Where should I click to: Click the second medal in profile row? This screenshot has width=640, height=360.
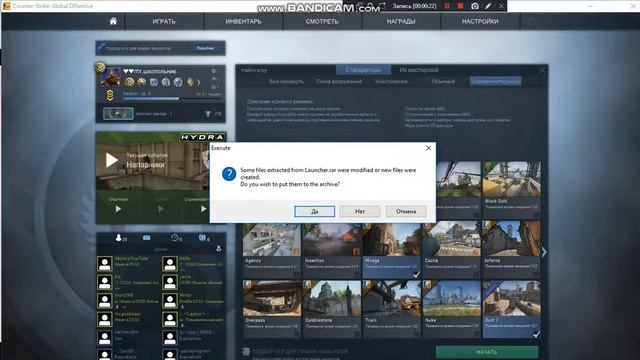coord(142,82)
